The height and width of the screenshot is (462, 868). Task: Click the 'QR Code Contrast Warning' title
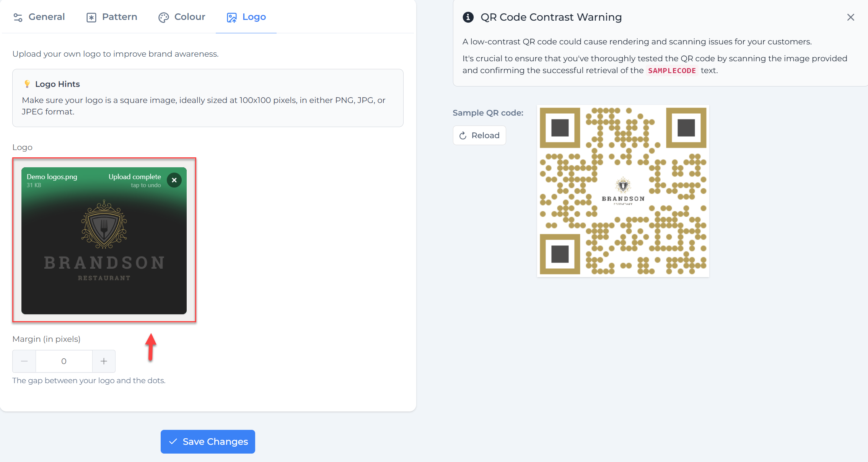[551, 17]
